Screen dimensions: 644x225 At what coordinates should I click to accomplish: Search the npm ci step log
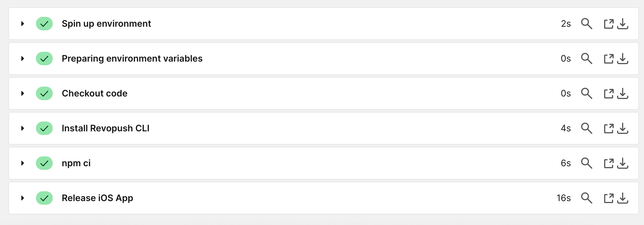tap(586, 163)
